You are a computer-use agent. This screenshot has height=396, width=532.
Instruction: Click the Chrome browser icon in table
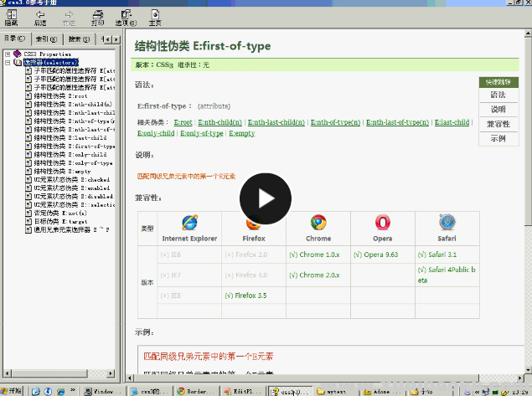[x=318, y=223]
